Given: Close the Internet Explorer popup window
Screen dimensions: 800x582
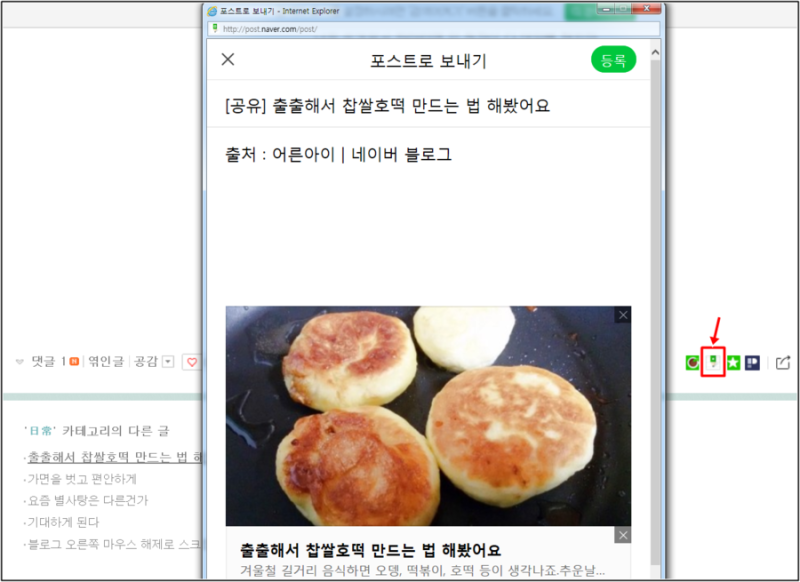Looking at the screenshot, I should [x=646, y=9].
